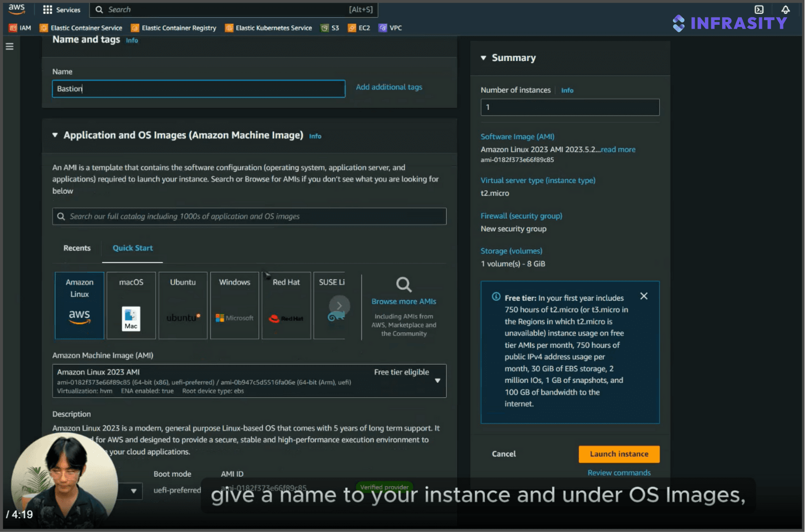The height and width of the screenshot is (532, 806).
Task: Collapse the Application and OS Images section
Action: click(x=55, y=135)
